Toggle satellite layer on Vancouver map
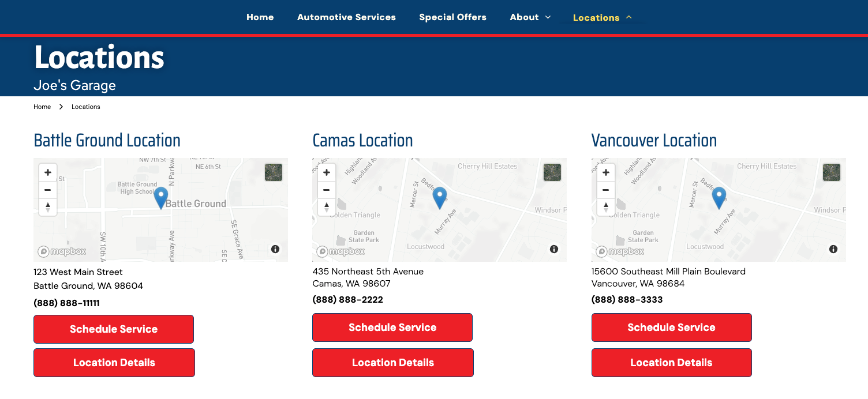Image resolution: width=868 pixels, height=399 pixels. (832, 172)
